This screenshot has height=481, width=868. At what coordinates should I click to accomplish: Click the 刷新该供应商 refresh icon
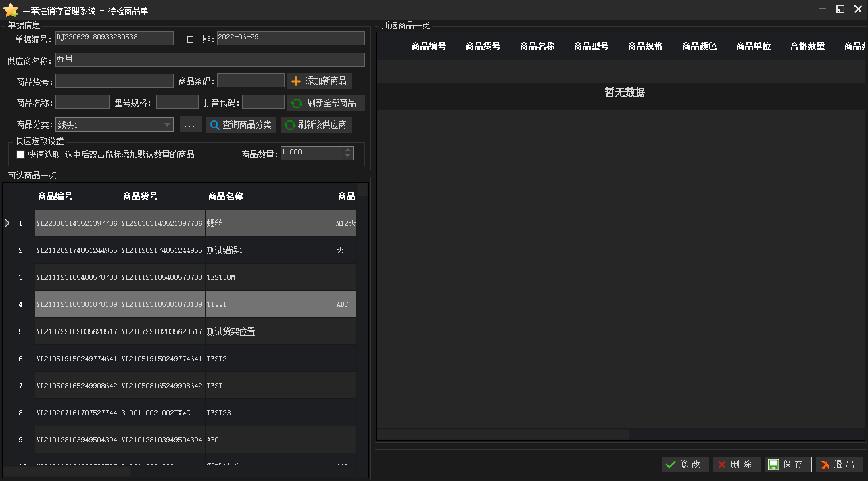(289, 125)
